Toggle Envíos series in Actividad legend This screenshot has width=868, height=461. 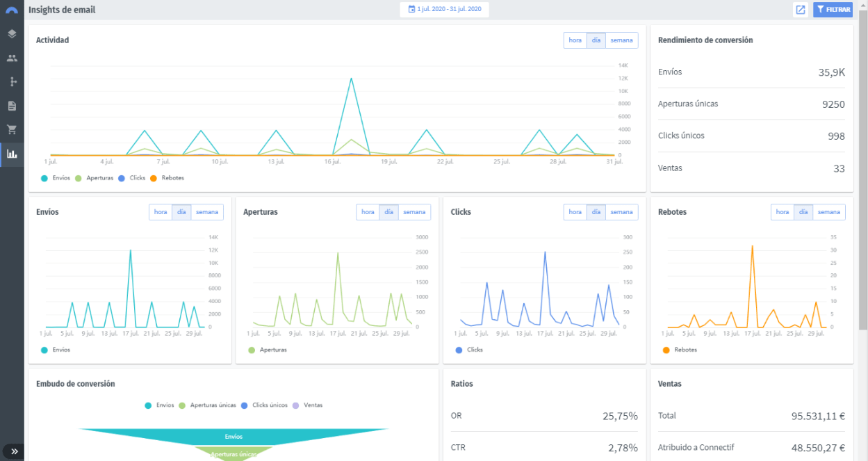(x=56, y=178)
